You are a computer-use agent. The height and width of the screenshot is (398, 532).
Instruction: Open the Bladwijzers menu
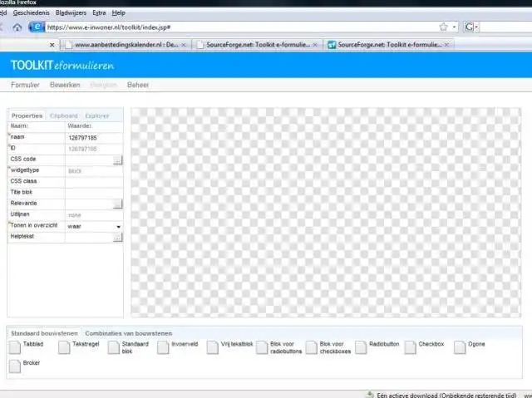click(x=71, y=13)
